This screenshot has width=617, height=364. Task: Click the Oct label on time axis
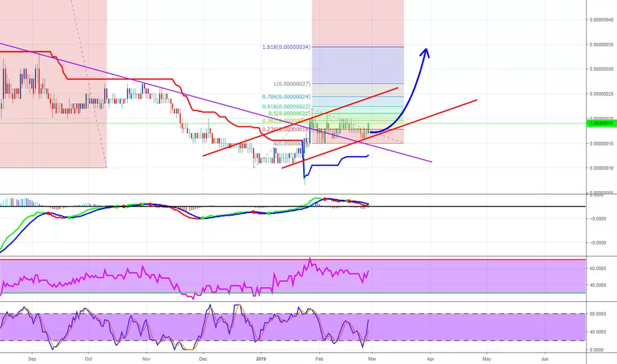pos(89,359)
